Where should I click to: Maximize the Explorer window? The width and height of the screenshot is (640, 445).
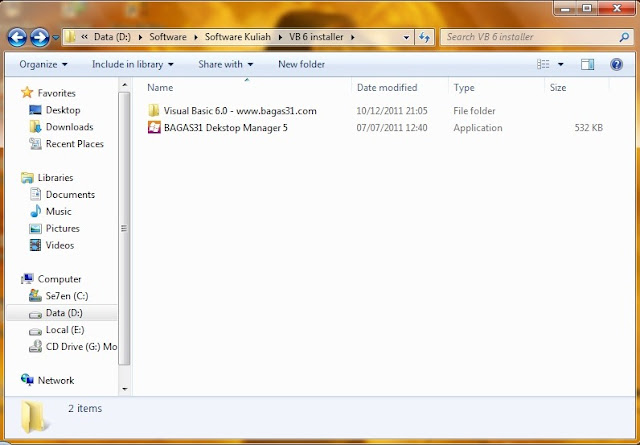click(587, 8)
